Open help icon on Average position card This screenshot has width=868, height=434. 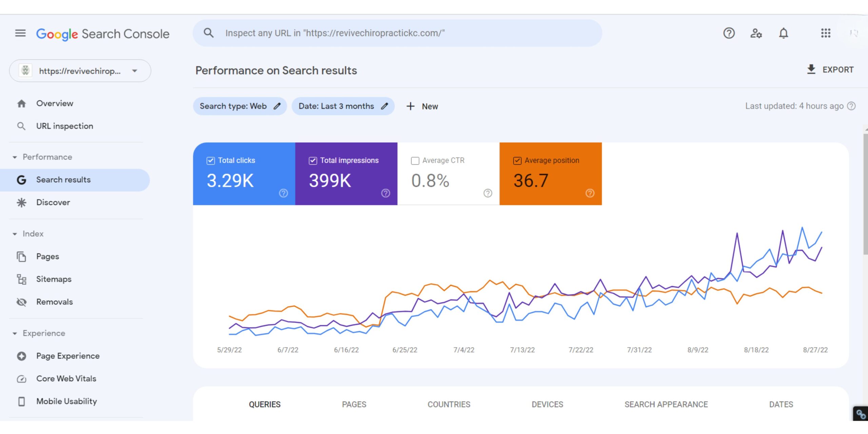click(590, 193)
